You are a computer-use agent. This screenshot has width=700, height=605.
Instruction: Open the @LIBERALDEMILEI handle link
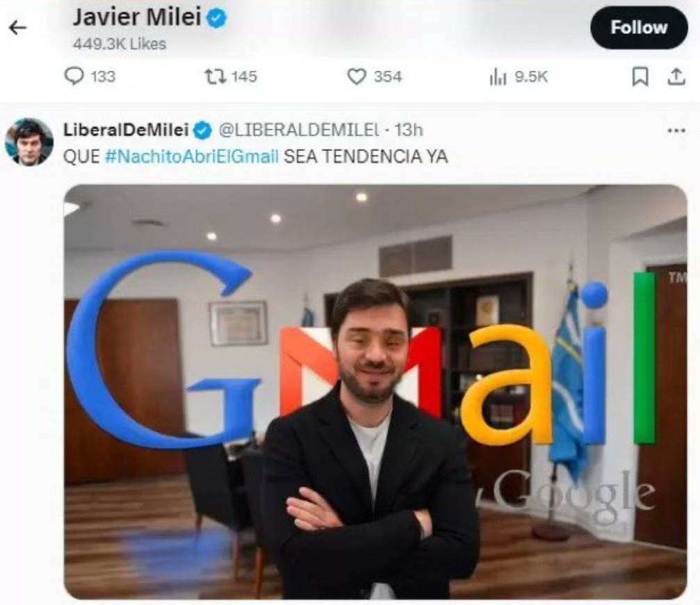(299, 130)
